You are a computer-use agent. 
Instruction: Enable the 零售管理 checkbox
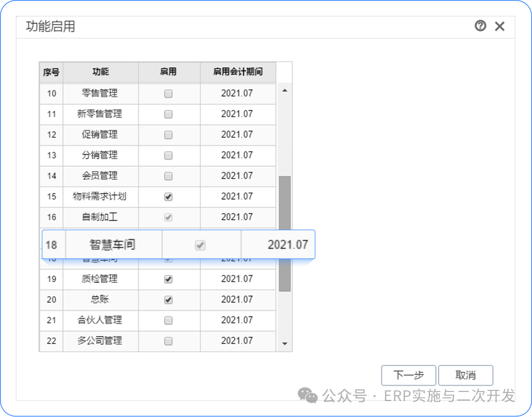tap(169, 94)
